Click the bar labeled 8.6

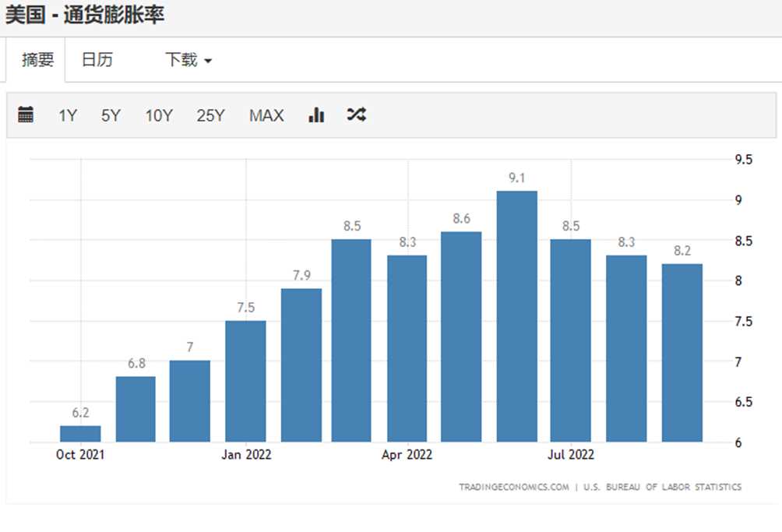[461, 336]
